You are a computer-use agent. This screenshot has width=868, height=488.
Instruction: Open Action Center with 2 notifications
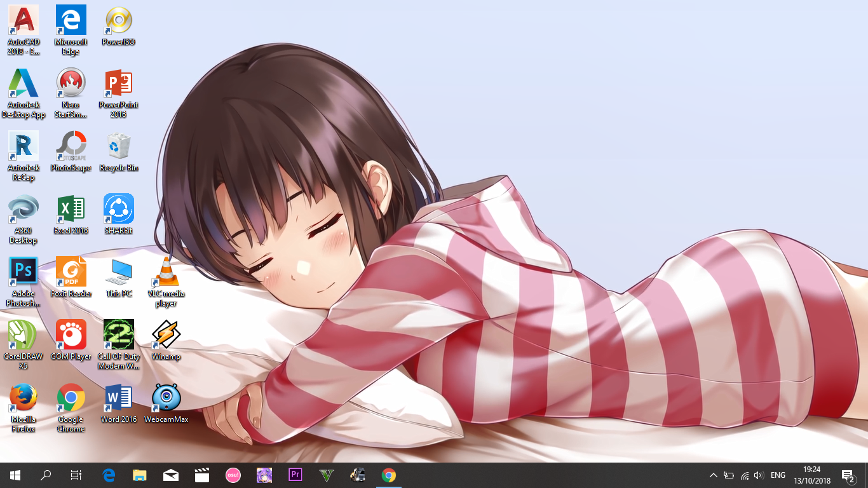848,475
